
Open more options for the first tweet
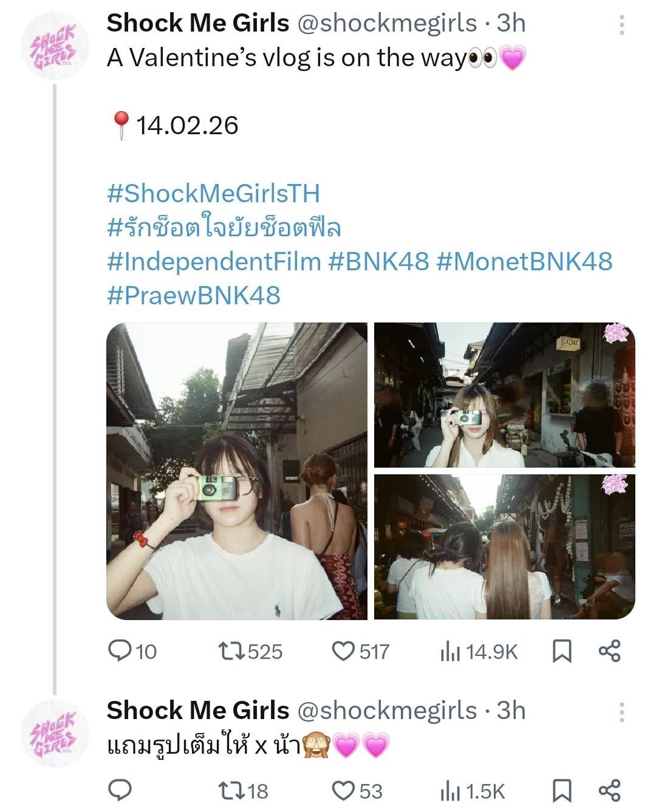[x=621, y=25]
